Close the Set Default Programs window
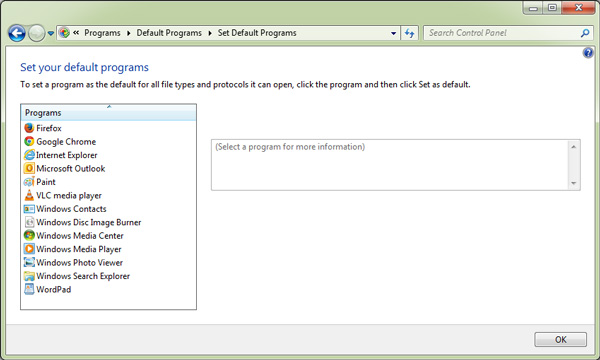This screenshot has width=600, height=360. [578, 8]
